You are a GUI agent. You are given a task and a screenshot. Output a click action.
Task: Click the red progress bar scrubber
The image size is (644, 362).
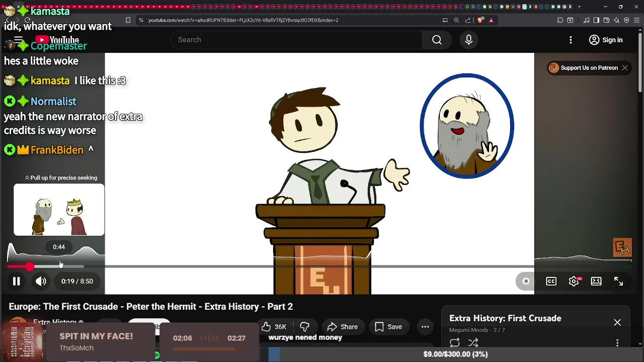point(30,266)
